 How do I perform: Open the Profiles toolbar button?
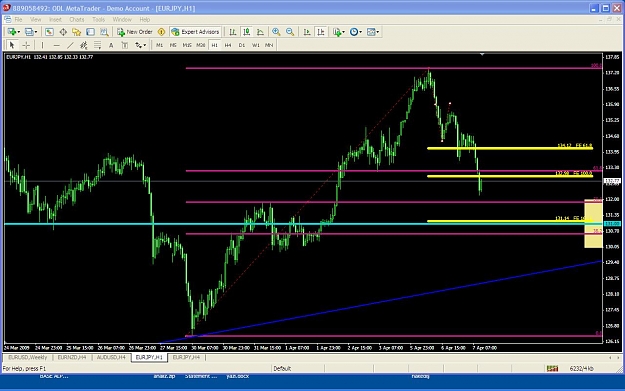pos(31,32)
